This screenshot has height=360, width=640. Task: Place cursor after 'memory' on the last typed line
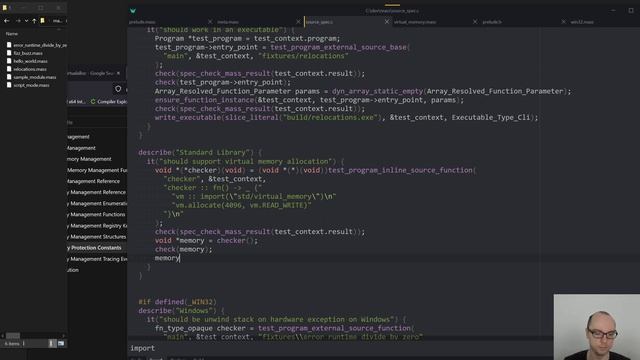pos(180,258)
